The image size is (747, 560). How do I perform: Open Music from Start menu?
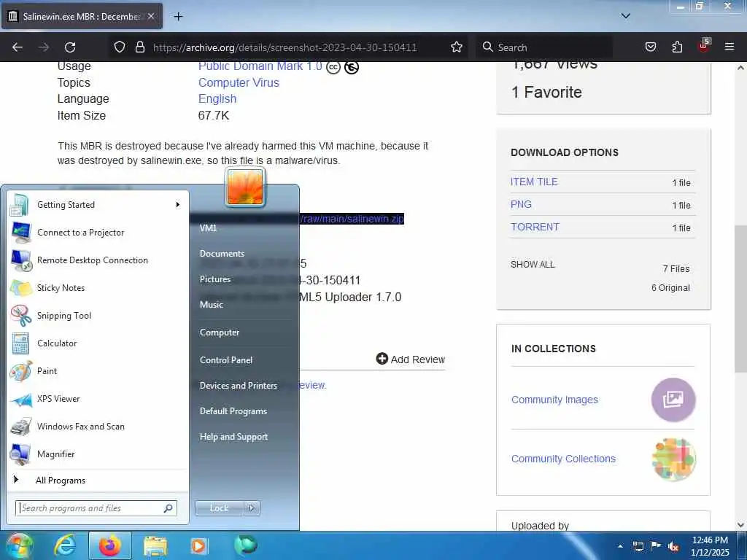coord(211,305)
